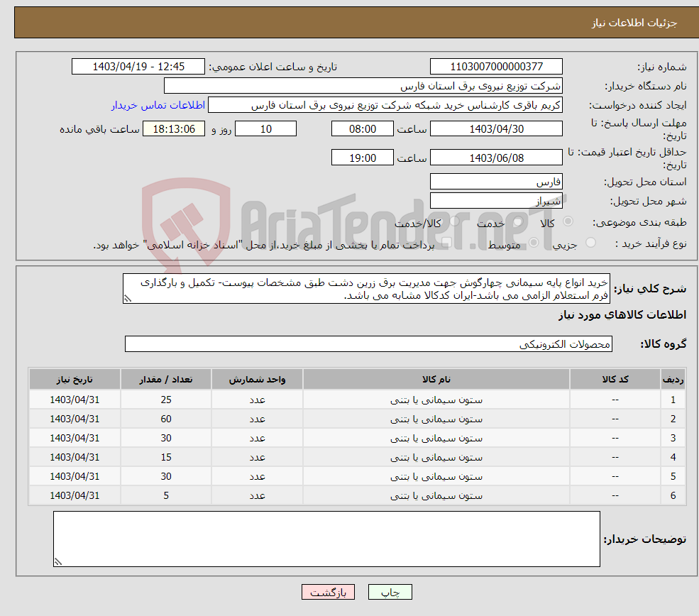Click the نام کالا column header
699x616 pixels.
[x=436, y=379]
